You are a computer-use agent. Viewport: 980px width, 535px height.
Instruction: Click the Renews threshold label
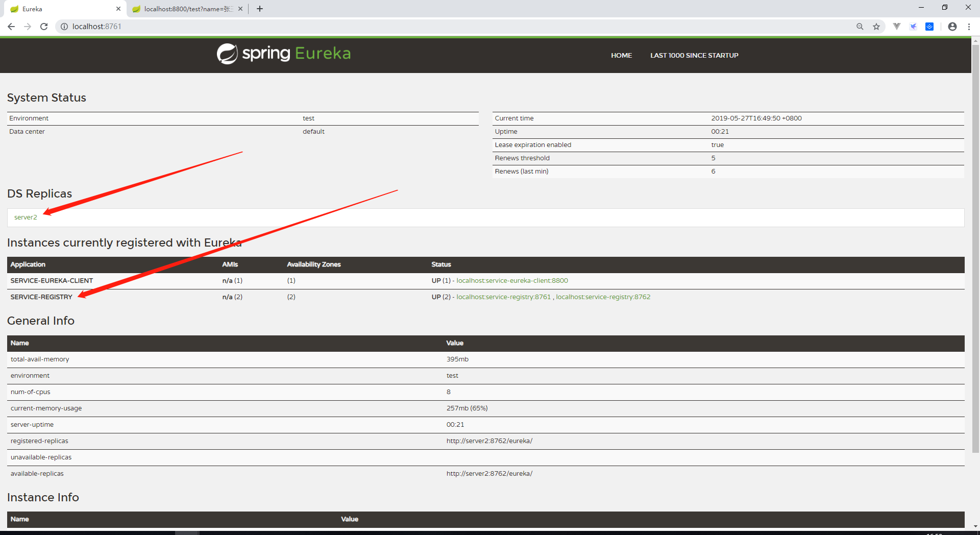tap(522, 158)
